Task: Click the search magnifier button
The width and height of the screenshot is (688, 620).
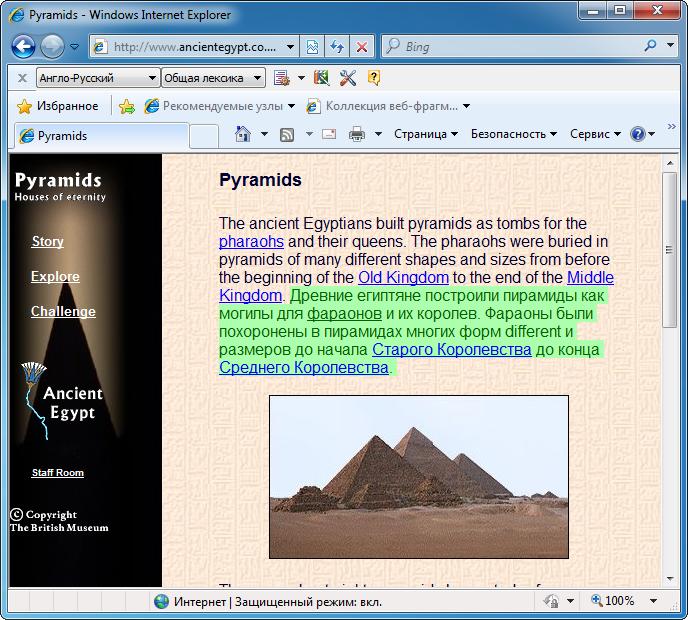Action: (x=650, y=45)
